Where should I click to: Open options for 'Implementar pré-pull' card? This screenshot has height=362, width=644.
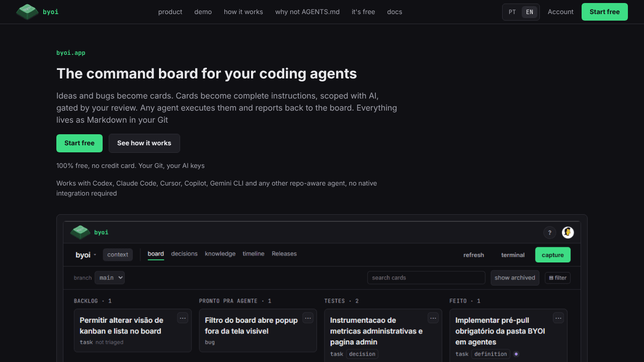558,318
